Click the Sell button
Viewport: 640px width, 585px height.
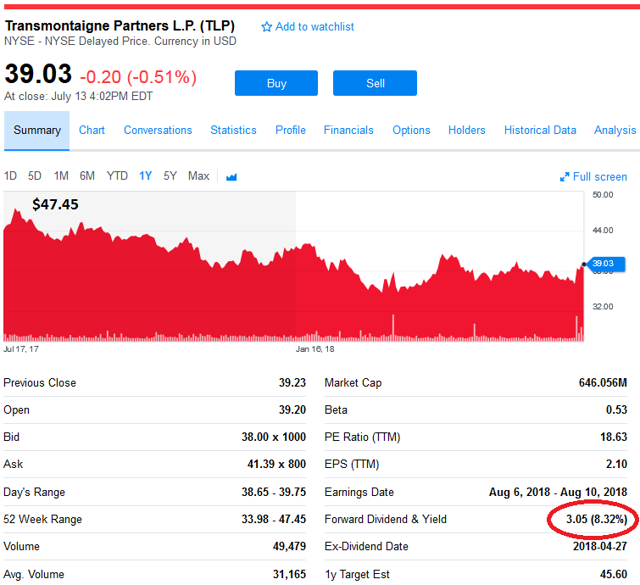click(x=375, y=83)
